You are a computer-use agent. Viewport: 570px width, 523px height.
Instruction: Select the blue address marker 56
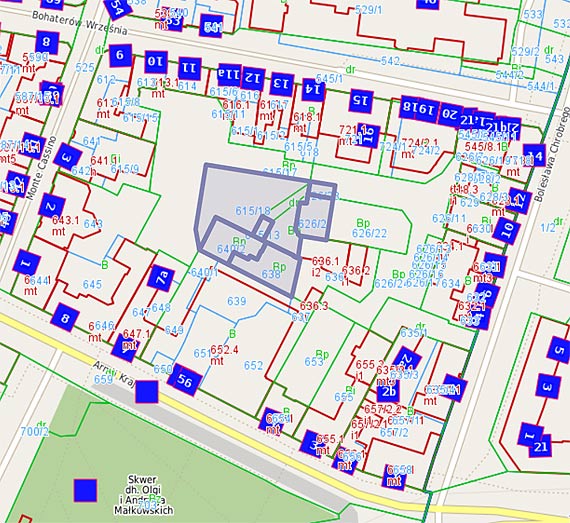click(x=185, y=380)
